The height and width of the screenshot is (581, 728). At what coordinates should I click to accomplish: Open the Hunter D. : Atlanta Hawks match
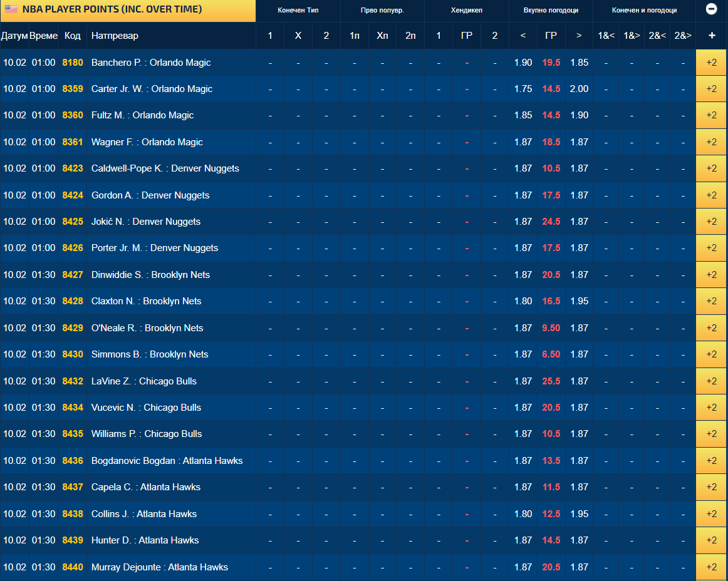point(145,540)
